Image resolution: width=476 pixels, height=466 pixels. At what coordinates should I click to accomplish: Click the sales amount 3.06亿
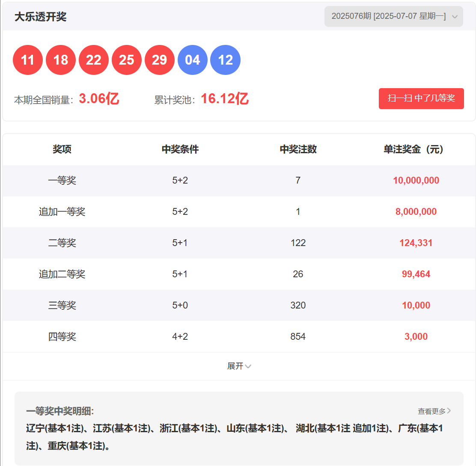99,98
